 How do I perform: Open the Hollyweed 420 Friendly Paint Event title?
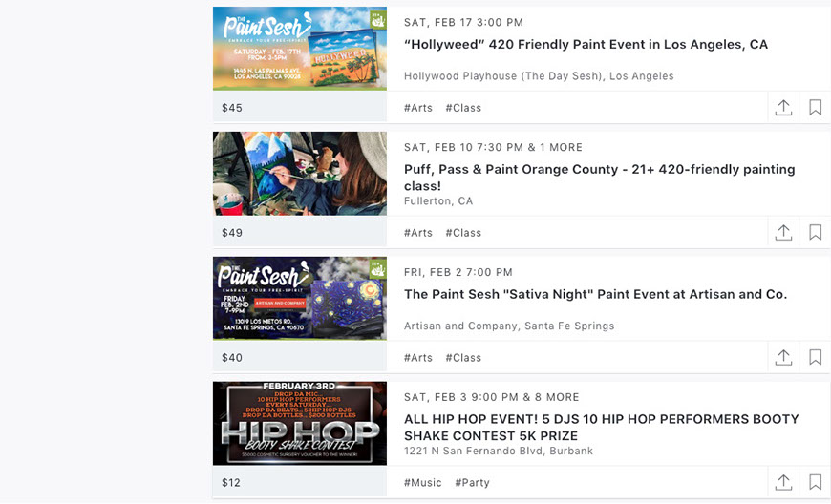[x=586, y=45]
